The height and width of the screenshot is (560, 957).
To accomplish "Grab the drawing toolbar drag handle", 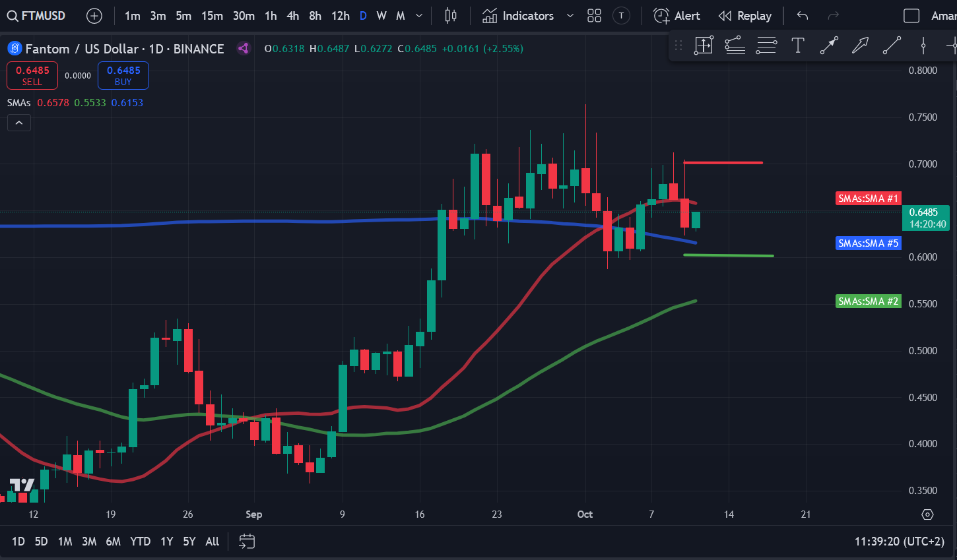I will click(678, 46).
